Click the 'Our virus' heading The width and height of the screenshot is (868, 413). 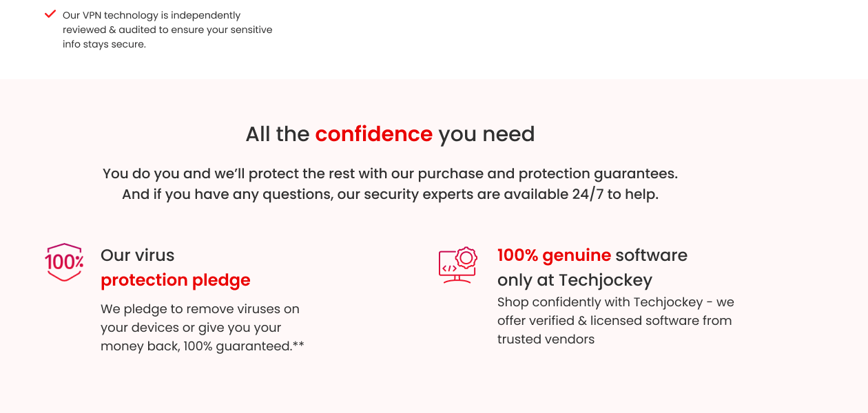137,255
